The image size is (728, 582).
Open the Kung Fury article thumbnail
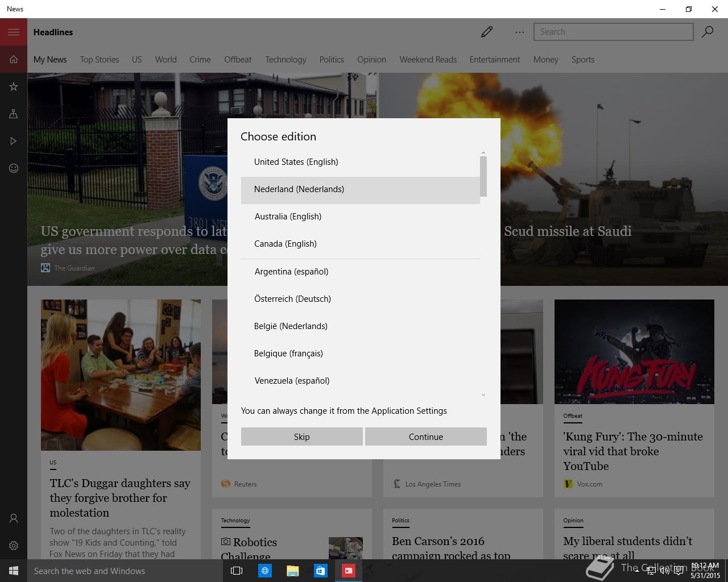point(634,352)
